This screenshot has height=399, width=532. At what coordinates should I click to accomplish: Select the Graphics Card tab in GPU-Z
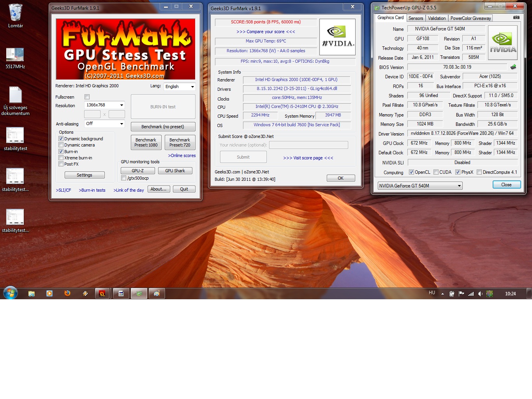390,18
